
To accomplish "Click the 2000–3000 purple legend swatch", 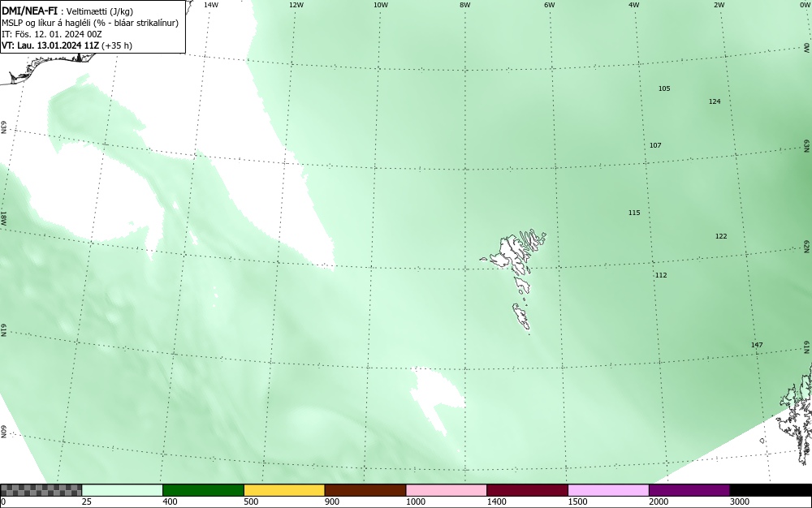I will coord(689,490).
